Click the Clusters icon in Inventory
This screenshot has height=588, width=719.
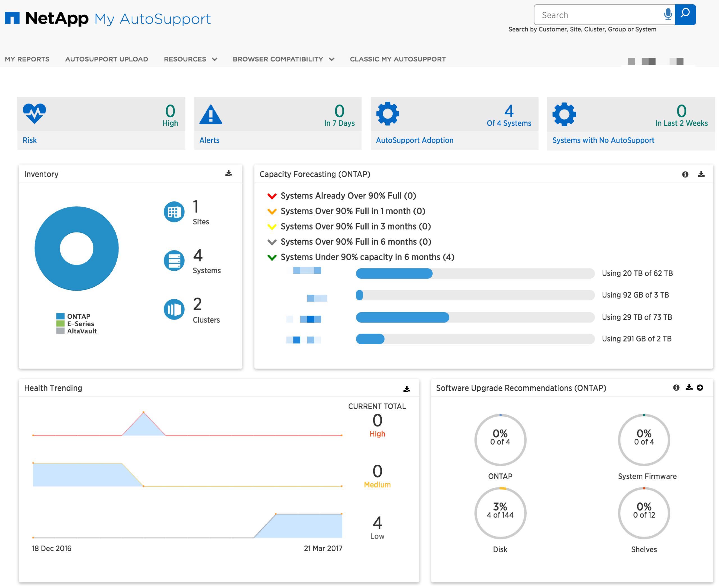(174, 309)
